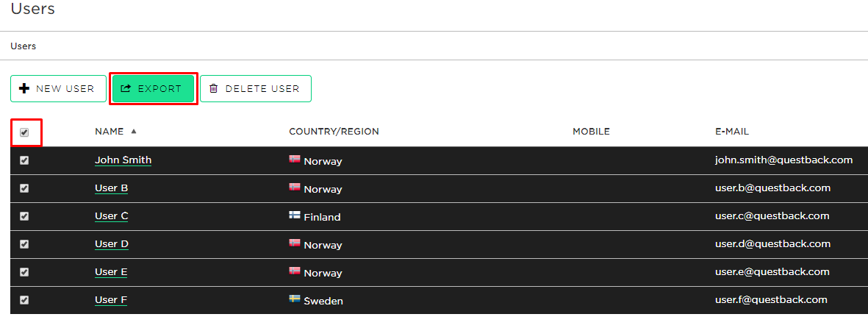Click the Export button
The image size is (868, 328).
pyautogui.click(x=153, y=89)
